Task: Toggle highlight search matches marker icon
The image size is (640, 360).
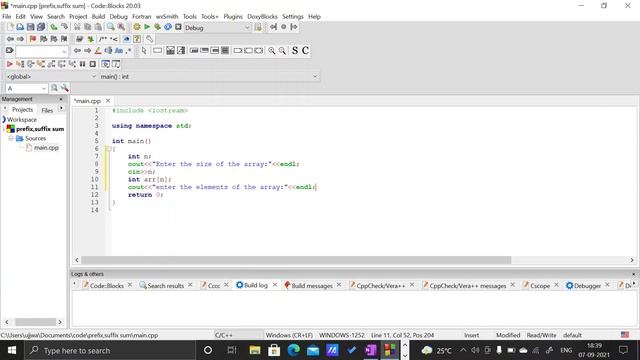Action: tap(98, 51)
